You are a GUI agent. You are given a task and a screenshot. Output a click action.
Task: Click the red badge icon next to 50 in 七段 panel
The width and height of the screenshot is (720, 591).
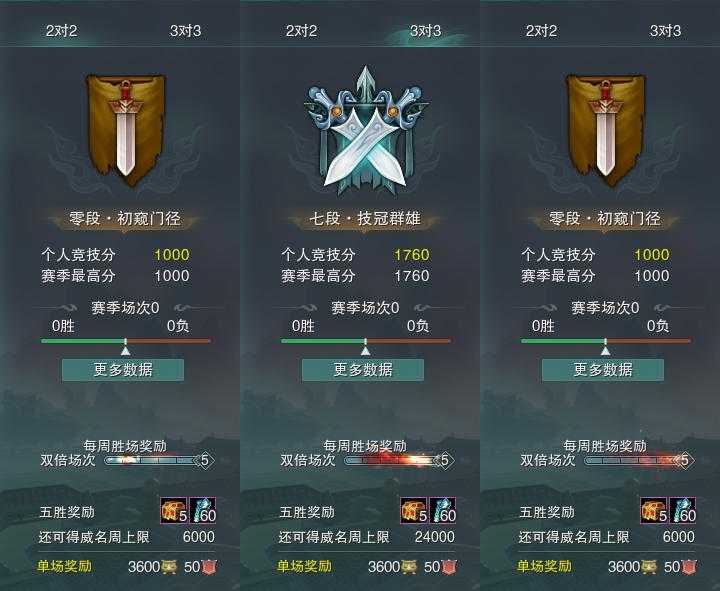(450, 567)
